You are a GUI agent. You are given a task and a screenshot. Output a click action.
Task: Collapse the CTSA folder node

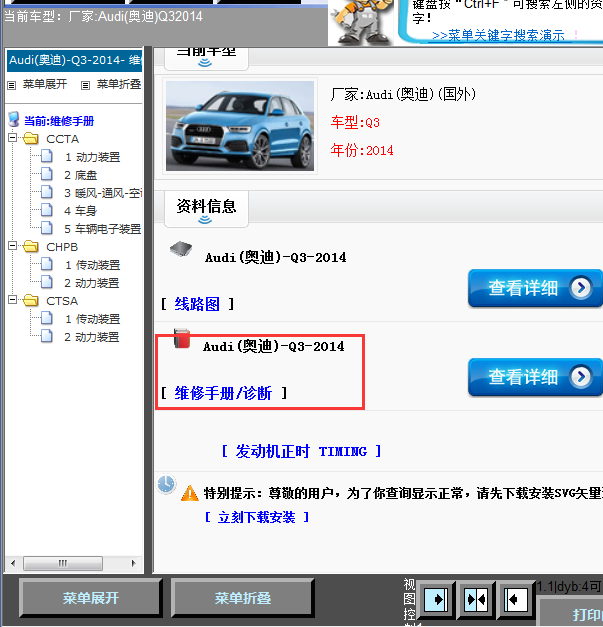pyautogui.click(x=12, y=300)
